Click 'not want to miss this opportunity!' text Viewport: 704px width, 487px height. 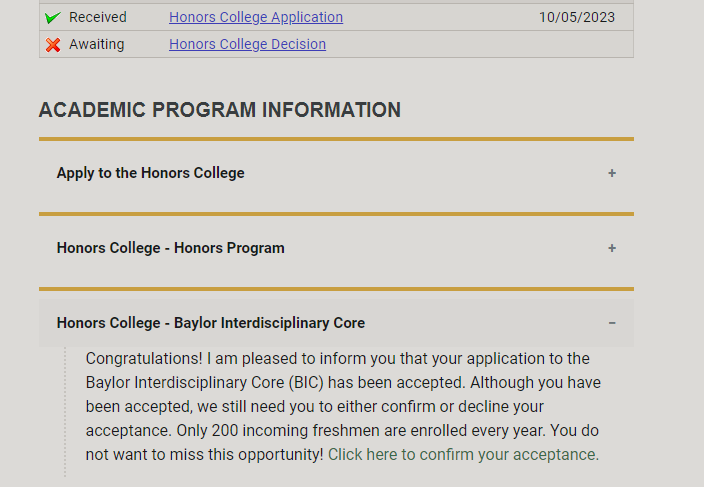(x=205, y=454)
